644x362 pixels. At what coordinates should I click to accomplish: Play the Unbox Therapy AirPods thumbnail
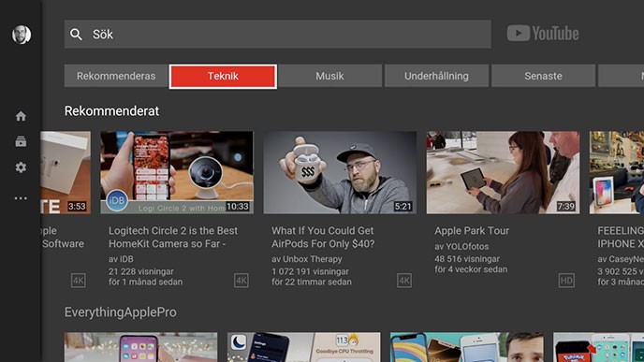tap(340, 172)
